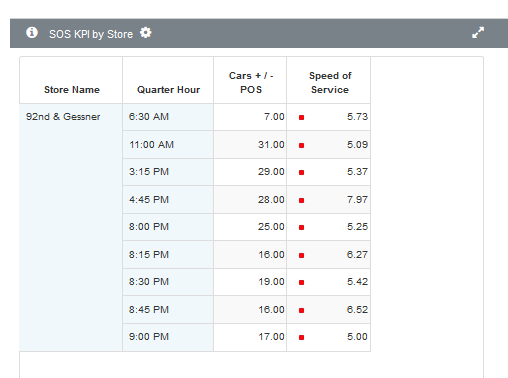Image resolution: width=508 pixels, height=378 pixels.
Task: Select the 4:45 PM quarter hour cell
Action: pos(168,200)
